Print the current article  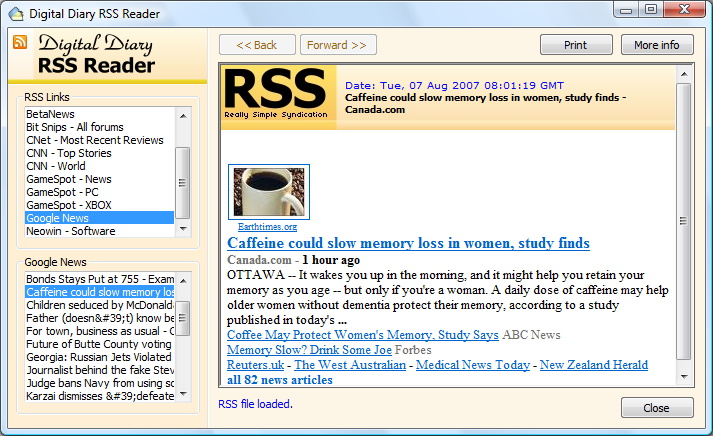[576, 45]
